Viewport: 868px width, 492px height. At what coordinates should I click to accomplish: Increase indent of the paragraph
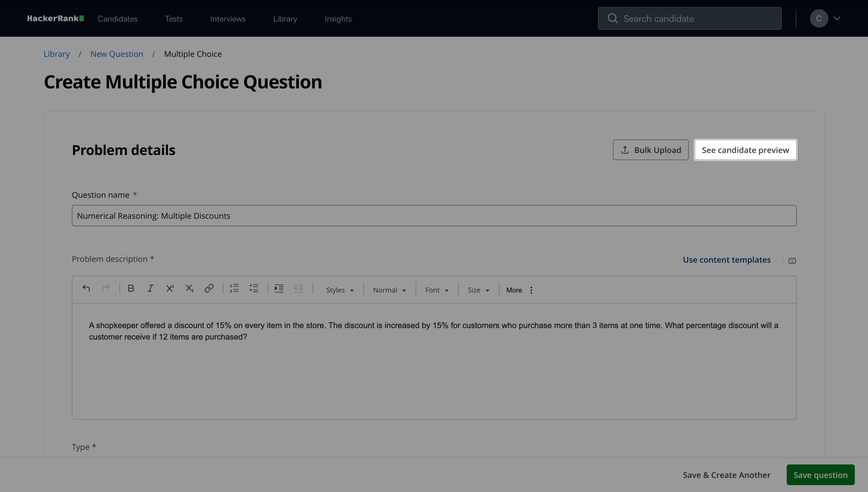click(x=279, y=288)
